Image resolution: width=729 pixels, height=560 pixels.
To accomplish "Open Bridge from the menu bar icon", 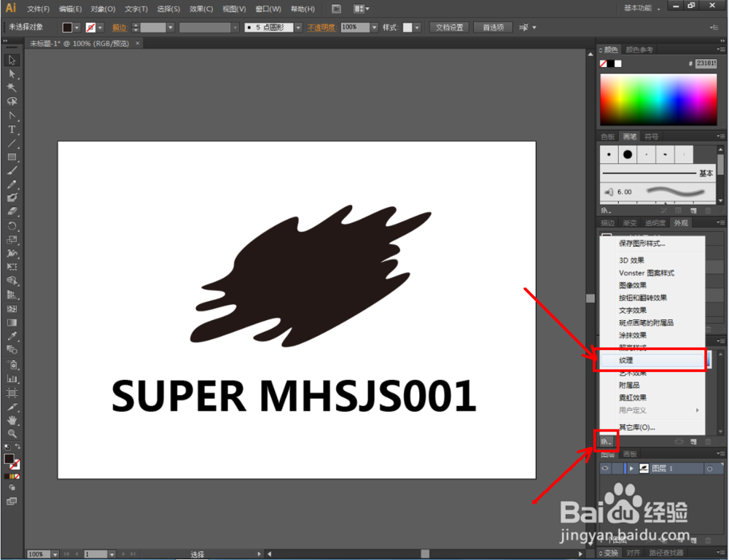I will click(336, 8).
